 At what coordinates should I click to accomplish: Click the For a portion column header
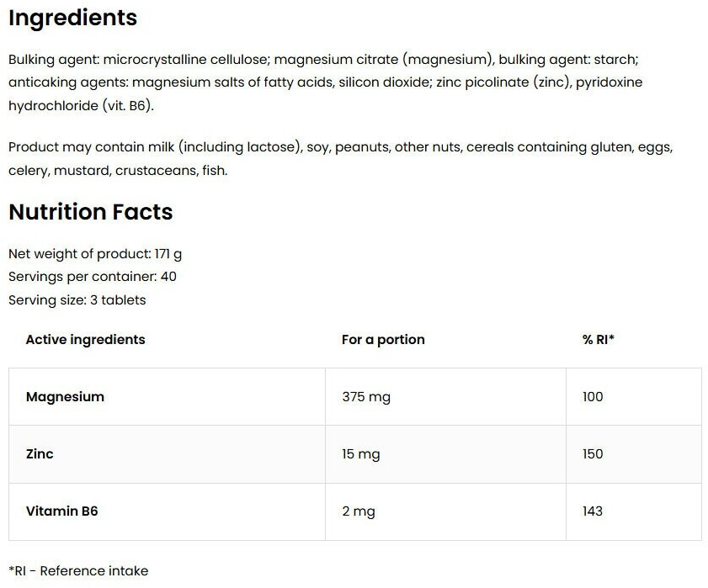click(x=383, y=340)
